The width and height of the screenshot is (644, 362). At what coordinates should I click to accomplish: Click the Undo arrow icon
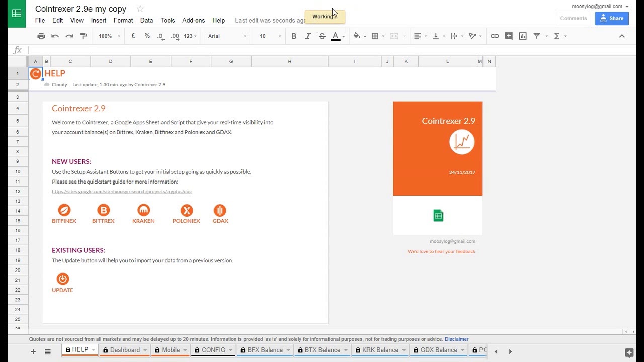coord(55,36)
